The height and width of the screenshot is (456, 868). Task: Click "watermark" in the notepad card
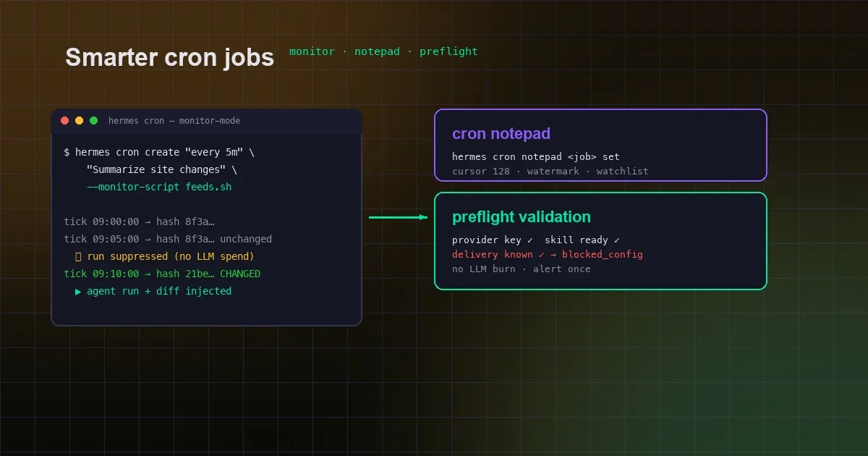click(553, 172)
